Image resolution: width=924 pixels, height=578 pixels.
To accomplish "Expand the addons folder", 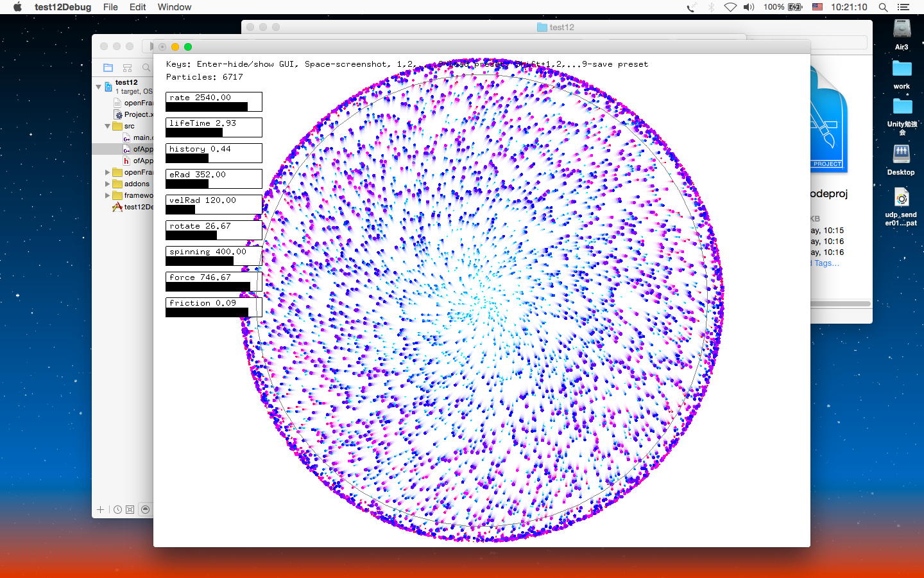I will (x=107, y=184).
